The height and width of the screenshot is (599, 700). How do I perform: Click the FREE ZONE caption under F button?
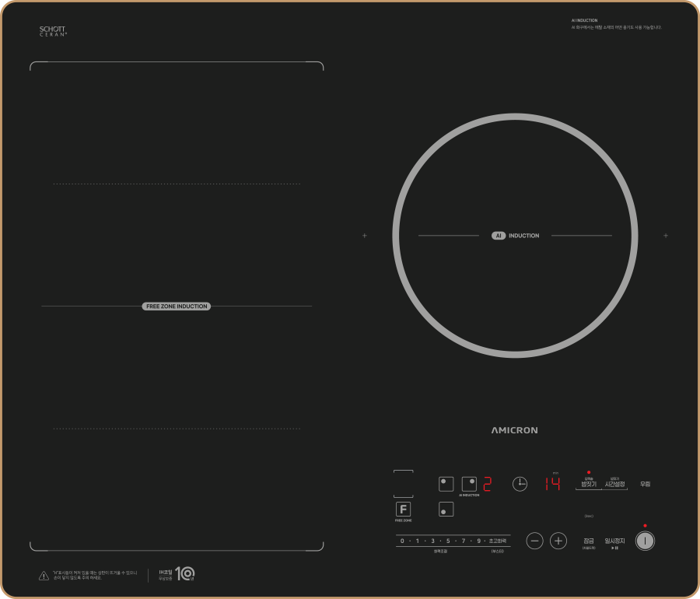tap(403, 520)
